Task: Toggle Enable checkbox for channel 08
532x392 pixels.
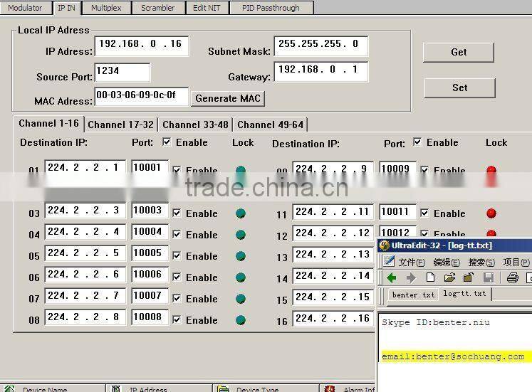Action: 177,320
